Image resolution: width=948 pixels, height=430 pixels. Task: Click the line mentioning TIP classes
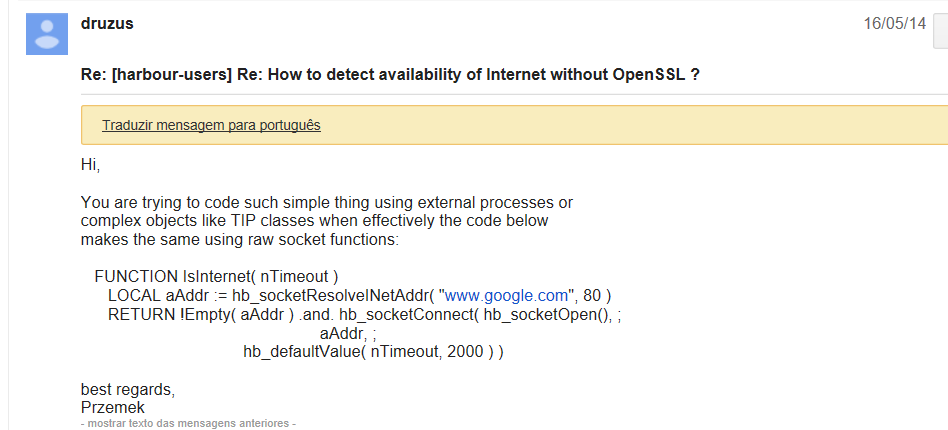(314, 220)
